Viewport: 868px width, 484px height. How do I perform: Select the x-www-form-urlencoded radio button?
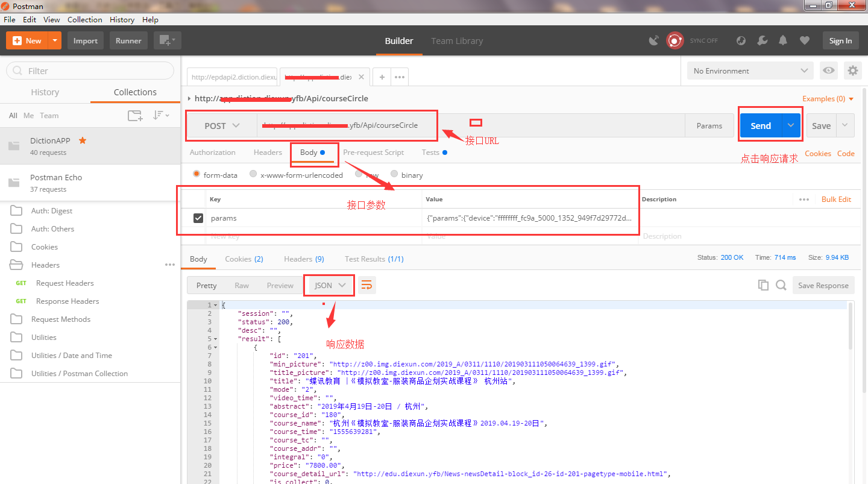[x=253, y=175]
